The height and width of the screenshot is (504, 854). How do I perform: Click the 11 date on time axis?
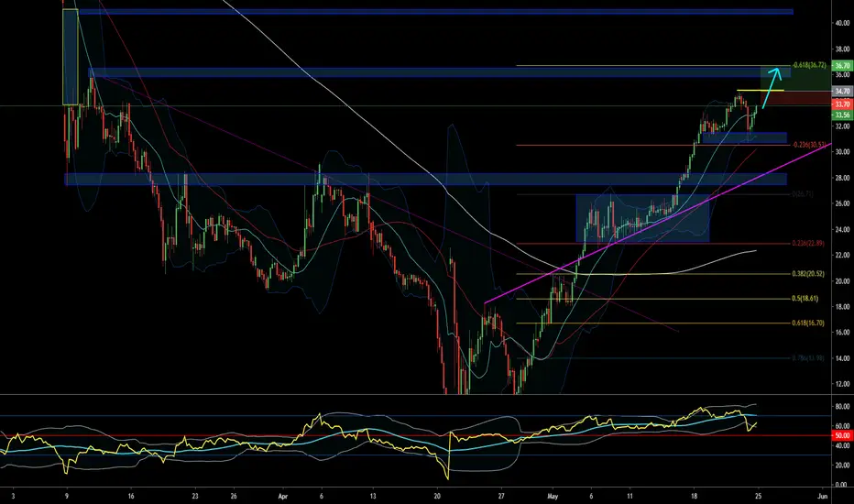[630, 497]
